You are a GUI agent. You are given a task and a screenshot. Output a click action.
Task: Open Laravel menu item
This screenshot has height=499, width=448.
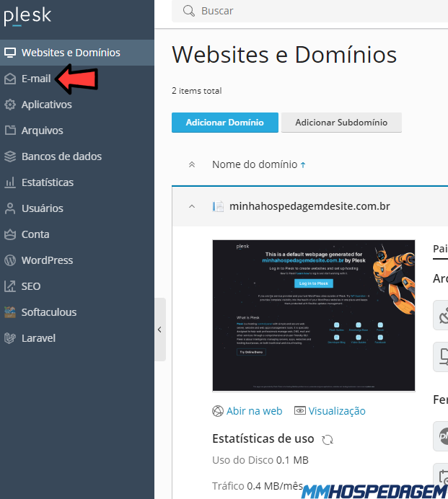coord(77,338)
